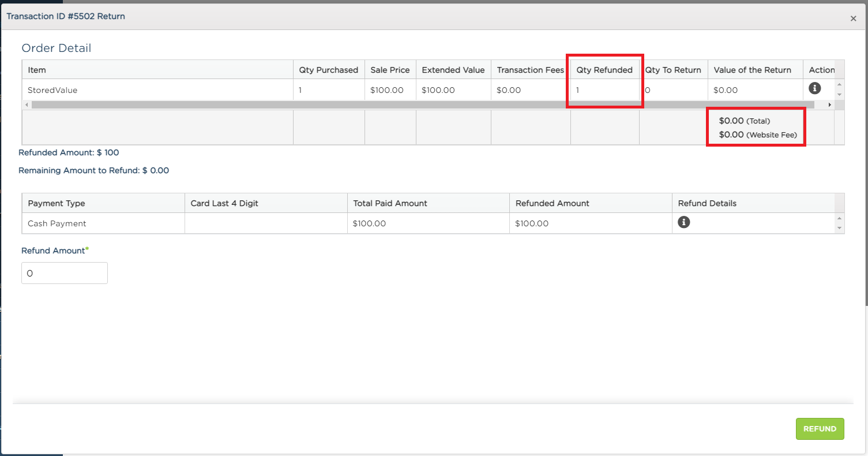Screen dimensions: 868x456
Task: Click the Value of the Return column header
Action: [756, 70]
